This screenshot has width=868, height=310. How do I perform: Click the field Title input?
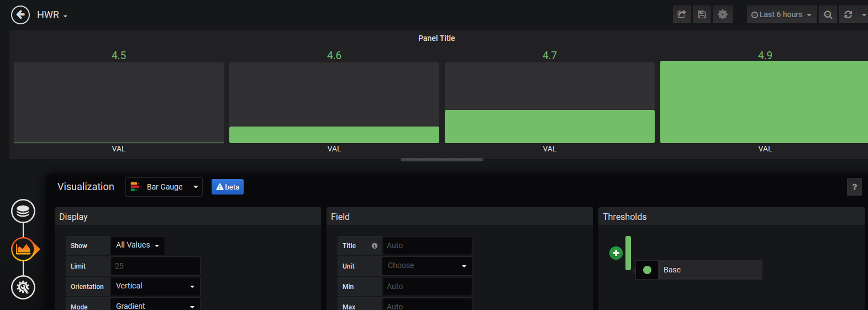[427, 245]
